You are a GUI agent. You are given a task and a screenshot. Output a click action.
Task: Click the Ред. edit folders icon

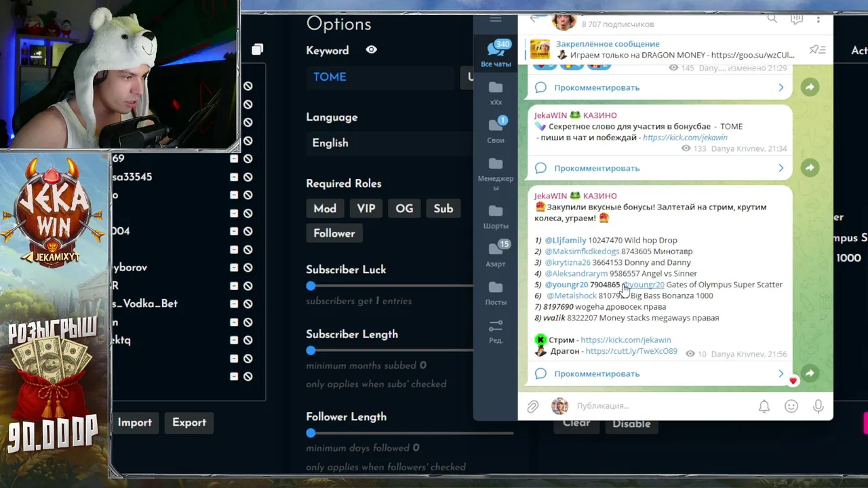click(x=496, y=331)
